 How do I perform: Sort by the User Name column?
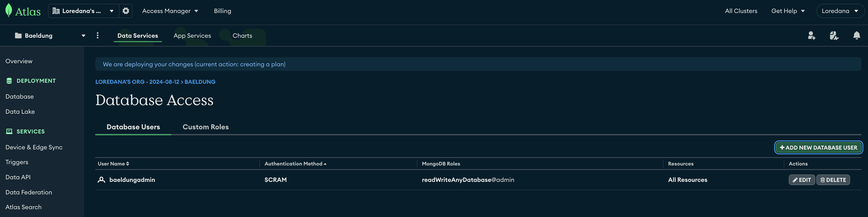[114, 164]
